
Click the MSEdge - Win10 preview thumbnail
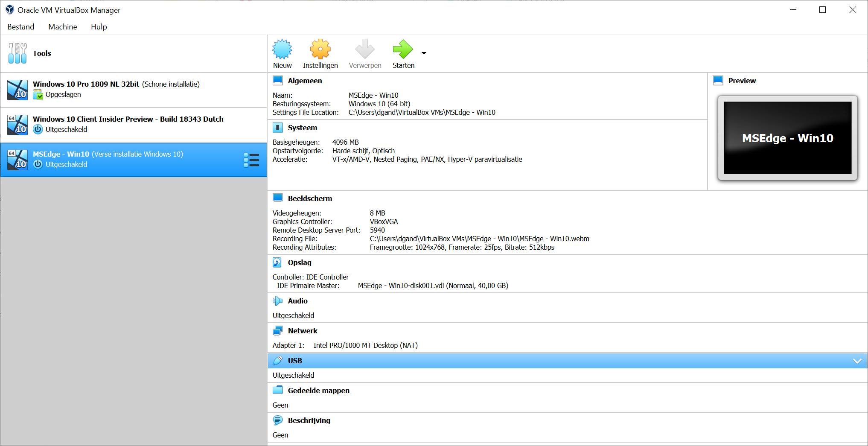(x=788, y=137)
